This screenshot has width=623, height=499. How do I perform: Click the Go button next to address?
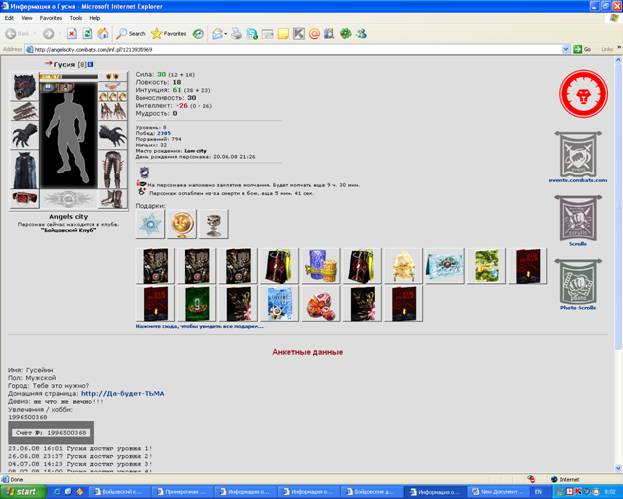point(582,49)
